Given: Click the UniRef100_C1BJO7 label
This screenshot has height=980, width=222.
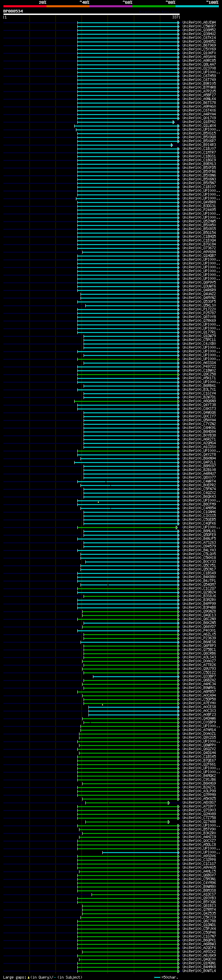Looking at the screenshot, I should (199, 149).
